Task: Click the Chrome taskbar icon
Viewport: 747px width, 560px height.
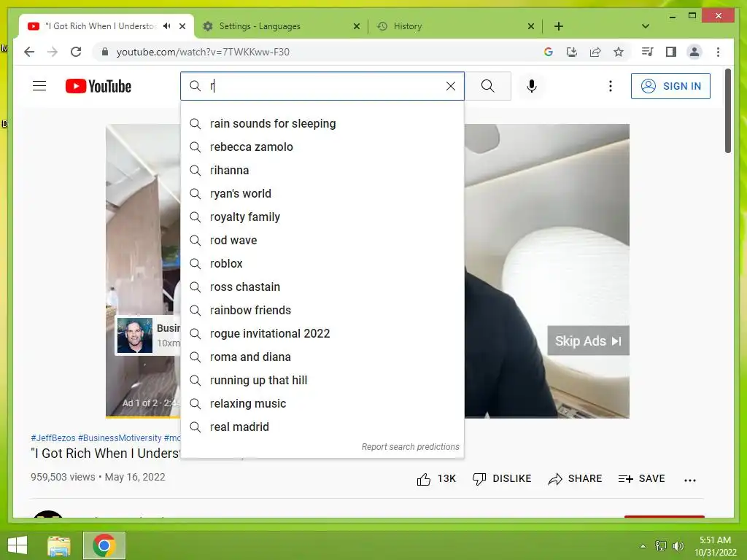Action: (x=104, y=545)
